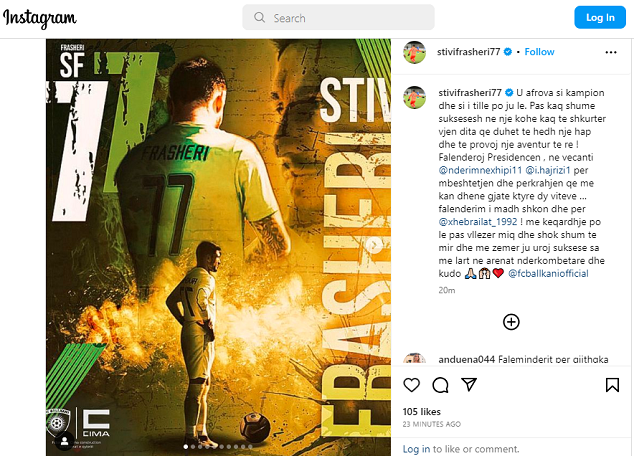634x456 pixels.
Task: Open @xhebrailat_1992 profile link
Action: coord(478,222)
